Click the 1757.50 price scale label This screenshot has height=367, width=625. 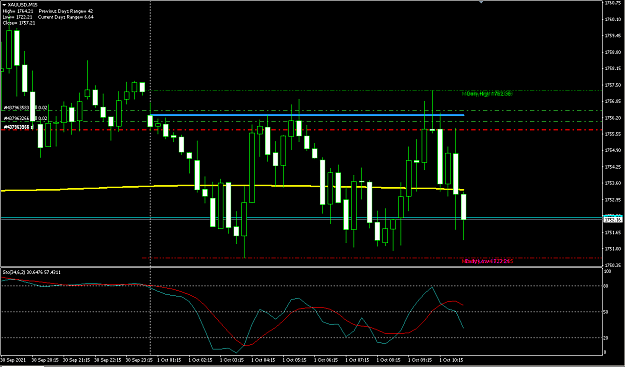click(x=613, y=85)
